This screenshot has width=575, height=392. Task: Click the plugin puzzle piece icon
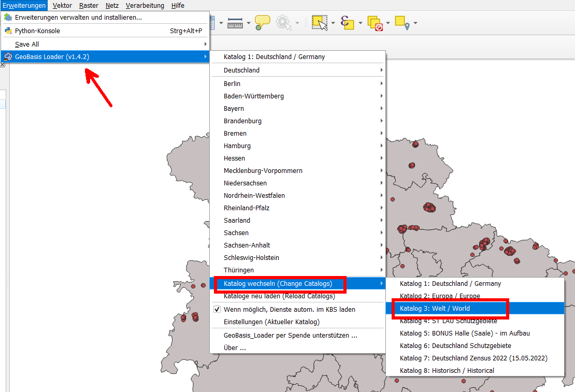tap(8, 18)
